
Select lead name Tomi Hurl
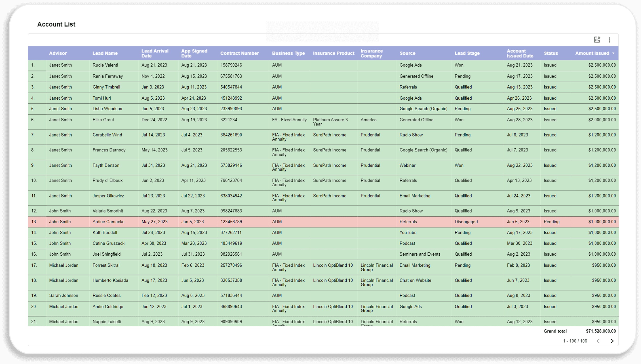tap(101, 98)
